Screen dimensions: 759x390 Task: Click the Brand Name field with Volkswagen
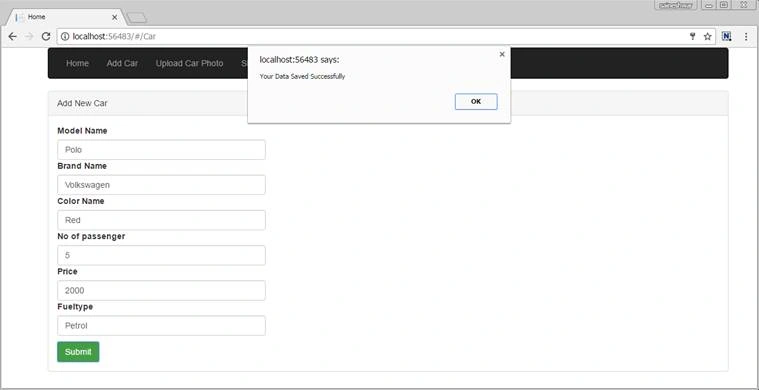coord(161,185)
